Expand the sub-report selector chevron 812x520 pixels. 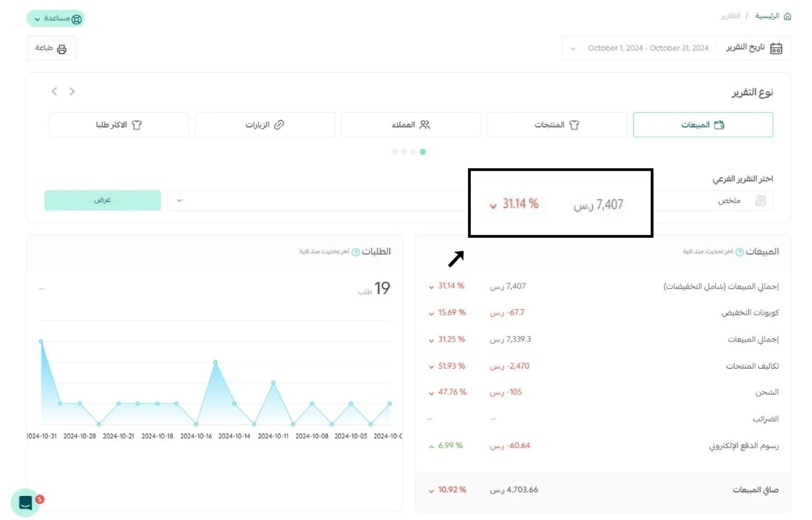[179, 201]
